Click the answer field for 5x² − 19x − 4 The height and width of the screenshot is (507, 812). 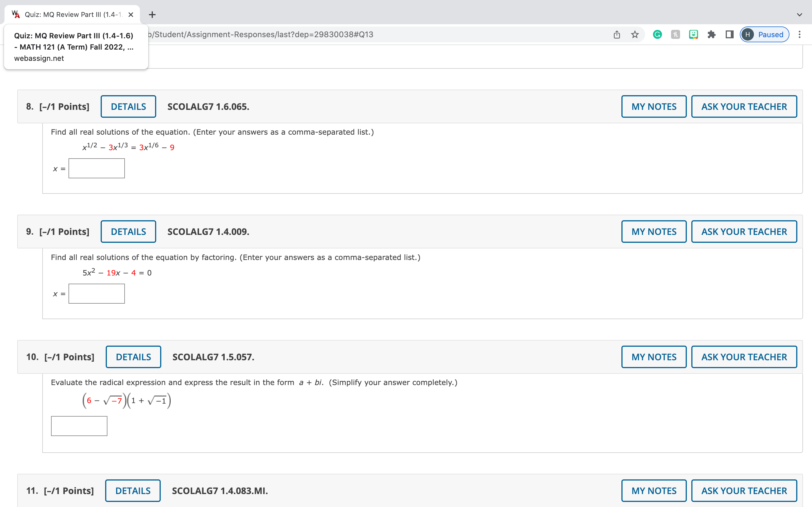97,294
